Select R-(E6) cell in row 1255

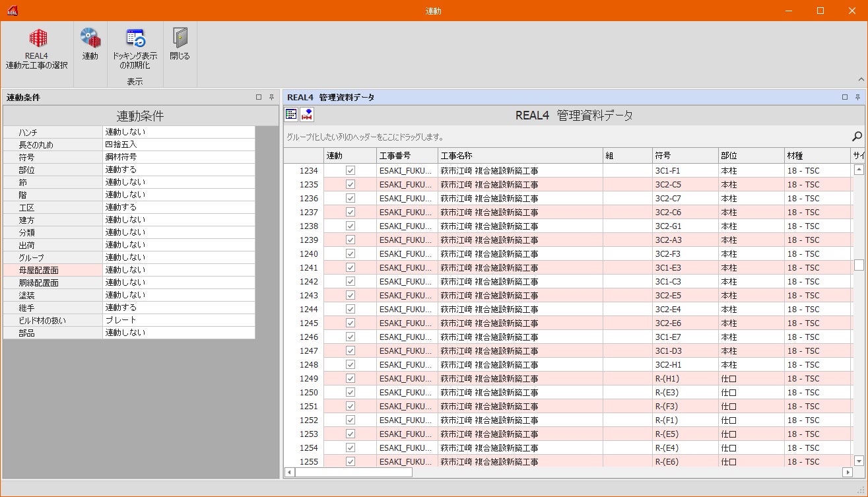click(x=685, y=461)
